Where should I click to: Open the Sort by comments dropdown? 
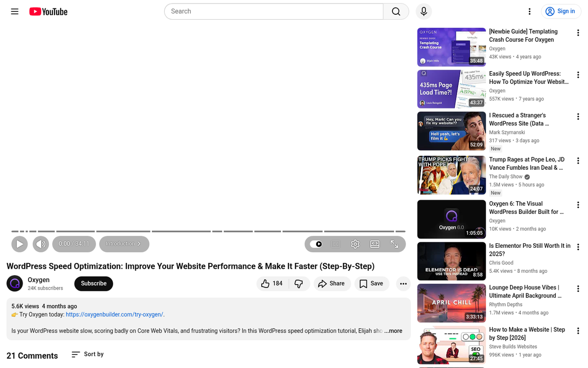88,354
